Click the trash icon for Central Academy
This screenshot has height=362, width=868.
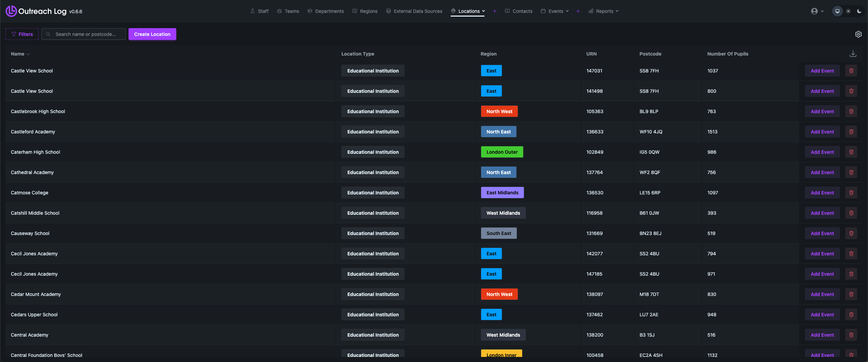point(851,335)
